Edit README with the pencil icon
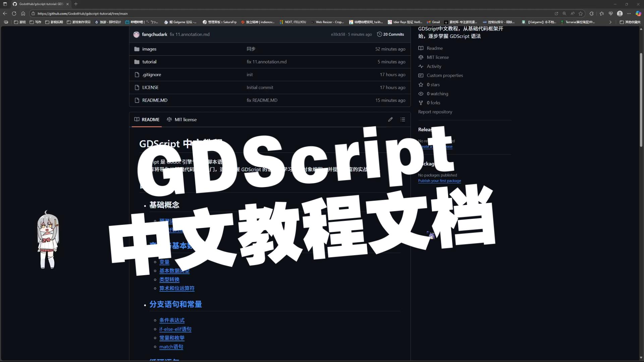This screenshot has height=362, width=644. coord(390,119)
